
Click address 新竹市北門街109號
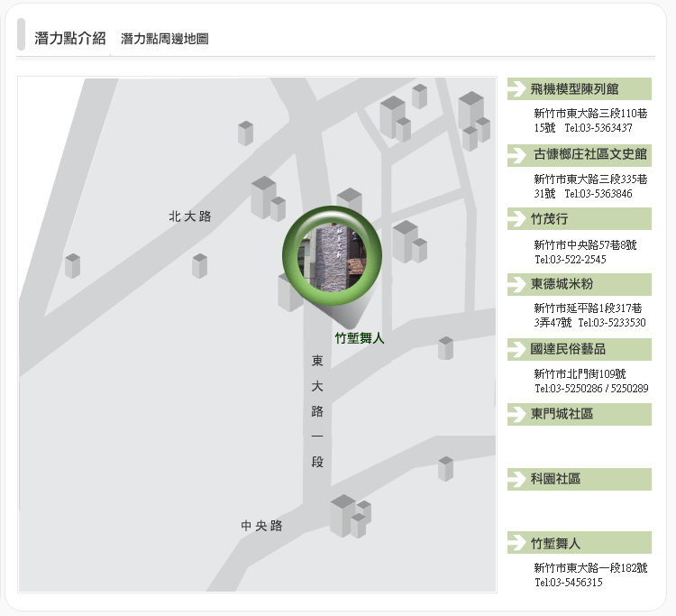pos(580,373)
